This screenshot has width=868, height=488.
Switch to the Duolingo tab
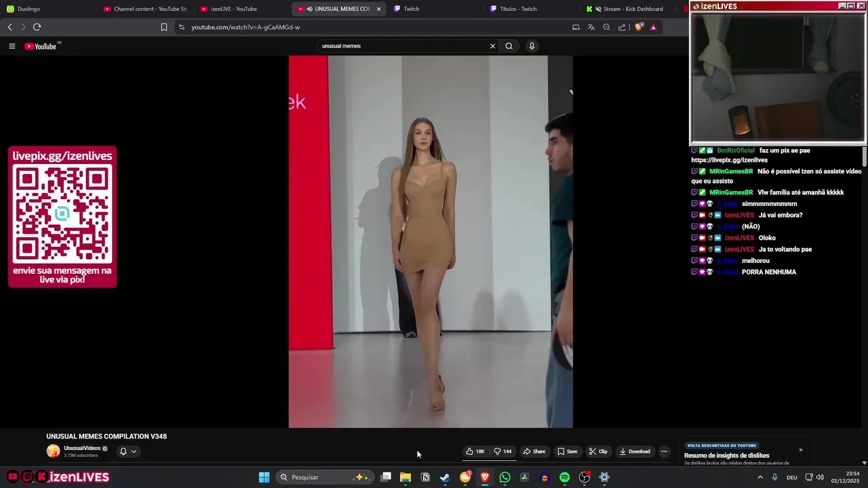point(47,9)
